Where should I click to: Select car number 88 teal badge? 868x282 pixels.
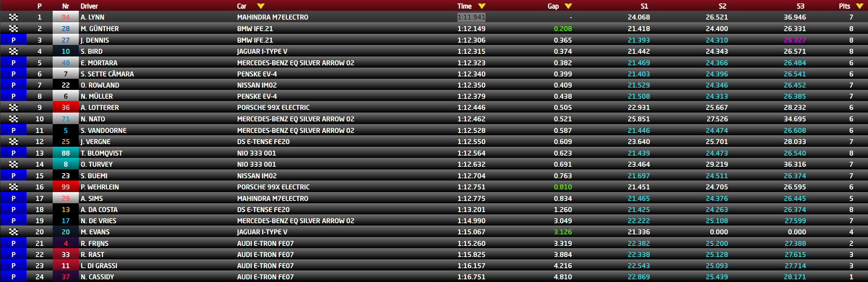click(x=66, y=153)
